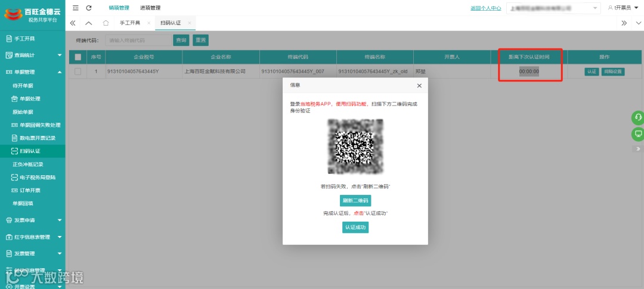Image resolution: width=644 pixels, height=289 pixels.
Task: Click the green monitor screen icon
Action: coord(638,134)
